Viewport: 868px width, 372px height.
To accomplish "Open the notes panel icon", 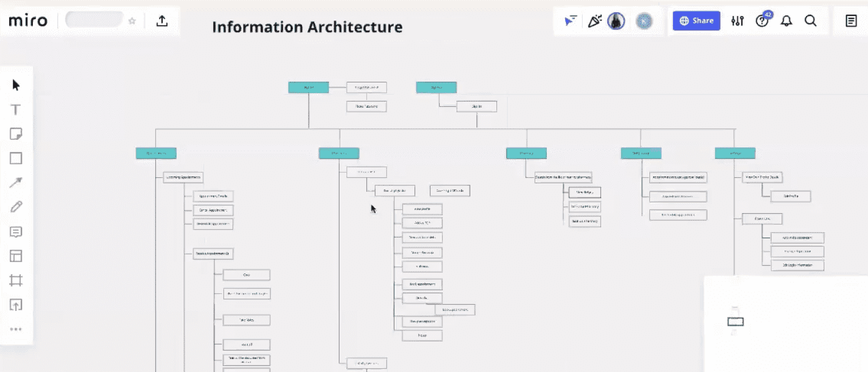I will pos(851,21).
